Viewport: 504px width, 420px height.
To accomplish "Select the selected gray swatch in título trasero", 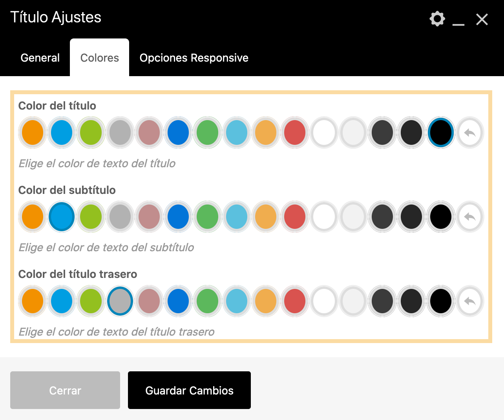I will pyautogui.click(x=120, y=301).
